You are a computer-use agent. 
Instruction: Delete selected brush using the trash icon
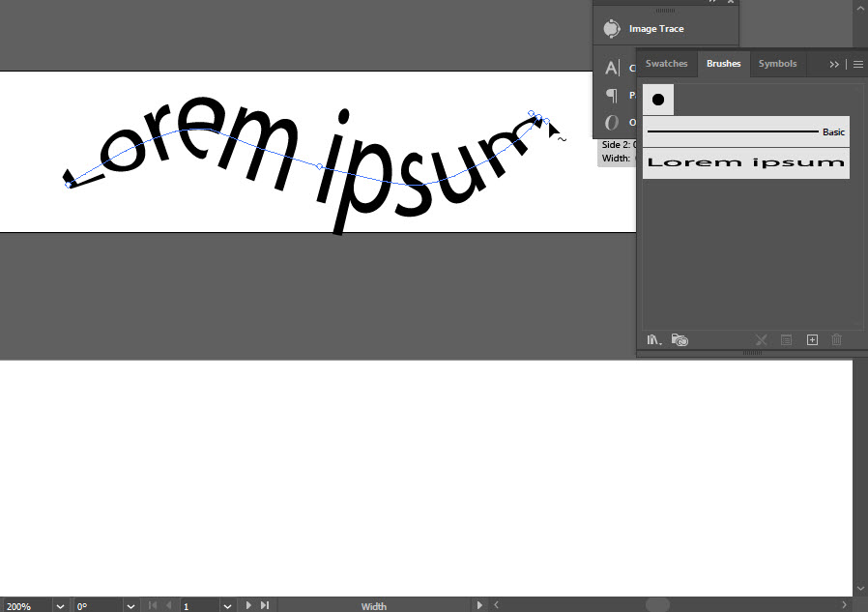[836, 339]
